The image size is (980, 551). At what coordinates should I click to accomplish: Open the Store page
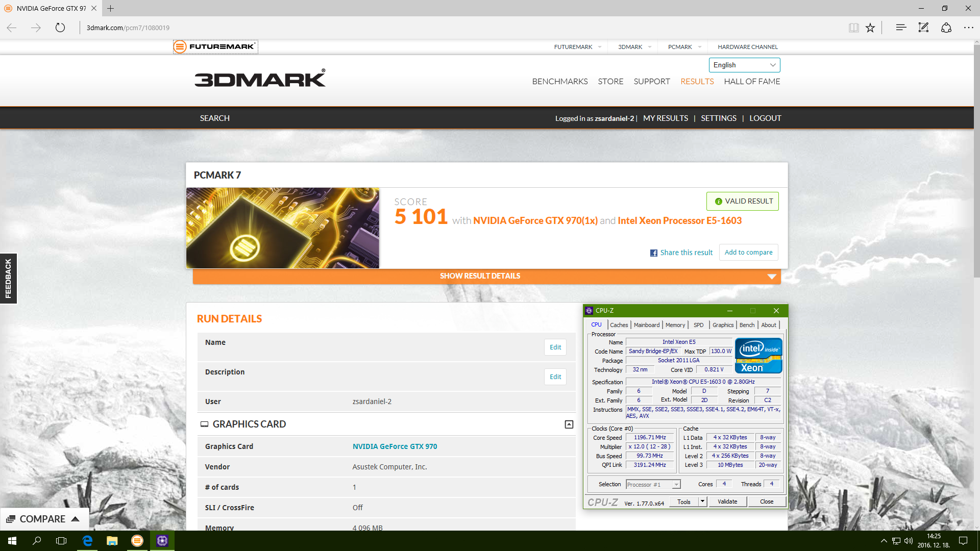(x=610, y=82)
